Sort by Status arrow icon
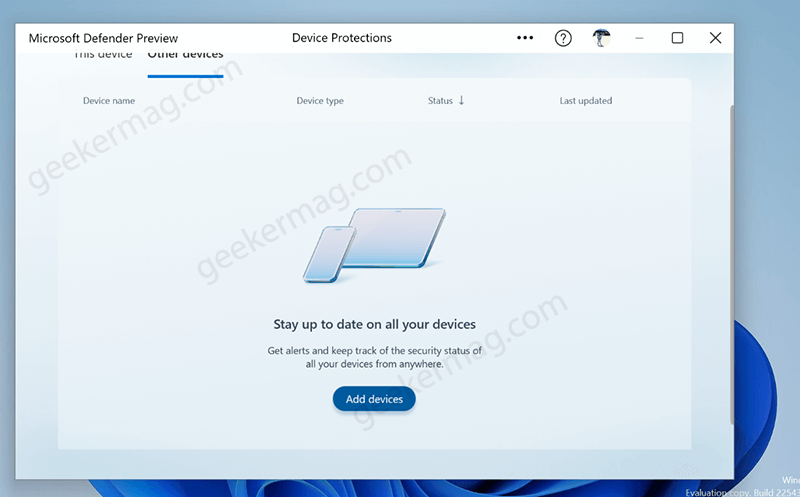This screenshot has width=800, height=497. pyautogui.click(x=461, y=100)
